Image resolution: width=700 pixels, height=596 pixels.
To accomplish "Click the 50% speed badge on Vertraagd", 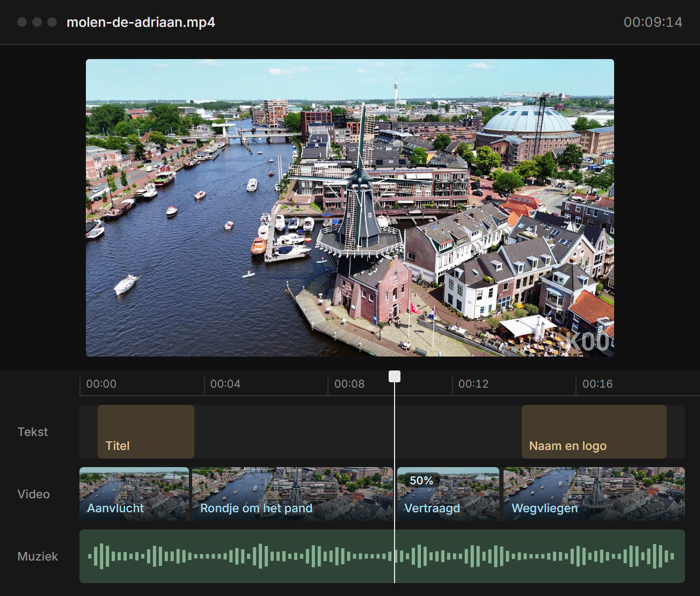I will 421,481.
